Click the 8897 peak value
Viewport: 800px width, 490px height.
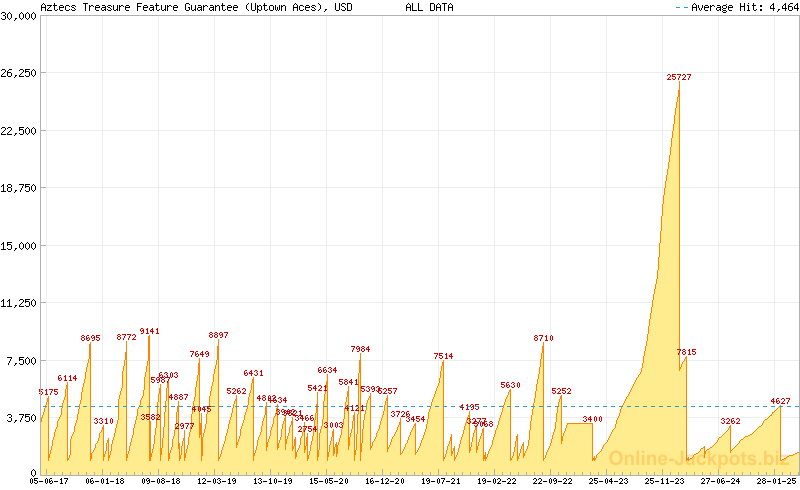[218, 335]
